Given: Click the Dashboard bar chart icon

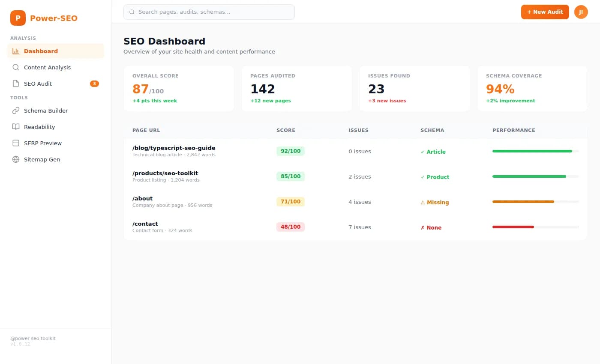Looking at the screenshot, I should pyautogui.click(x=16, y=51).
